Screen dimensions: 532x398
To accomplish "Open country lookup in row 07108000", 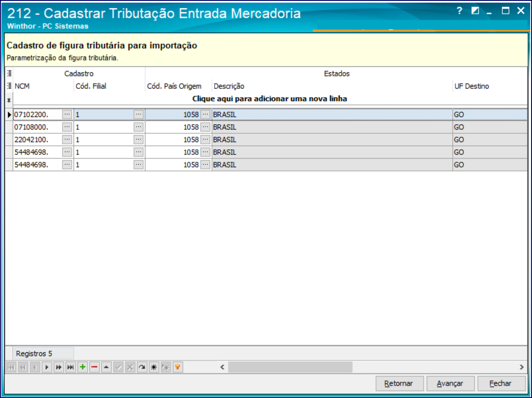I will (205, 127).
